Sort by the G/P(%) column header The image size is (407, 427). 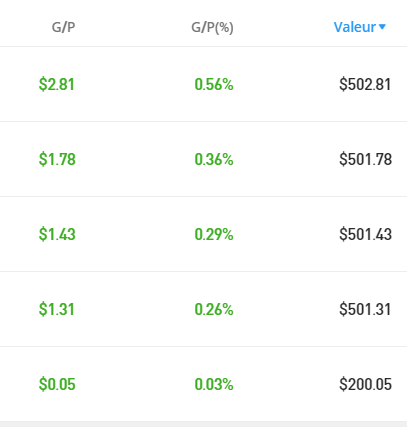[x=212, y=27]
